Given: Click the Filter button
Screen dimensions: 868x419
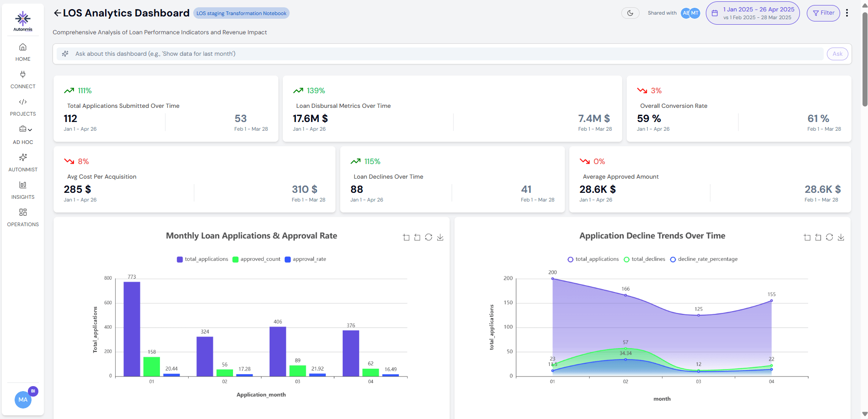Looking at the screenshot, I should point(823,13).
